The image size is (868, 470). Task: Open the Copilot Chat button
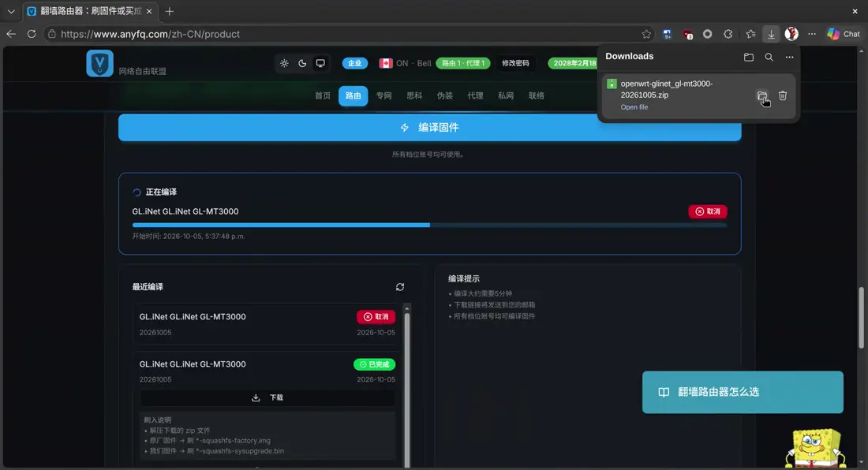(844, 34)
